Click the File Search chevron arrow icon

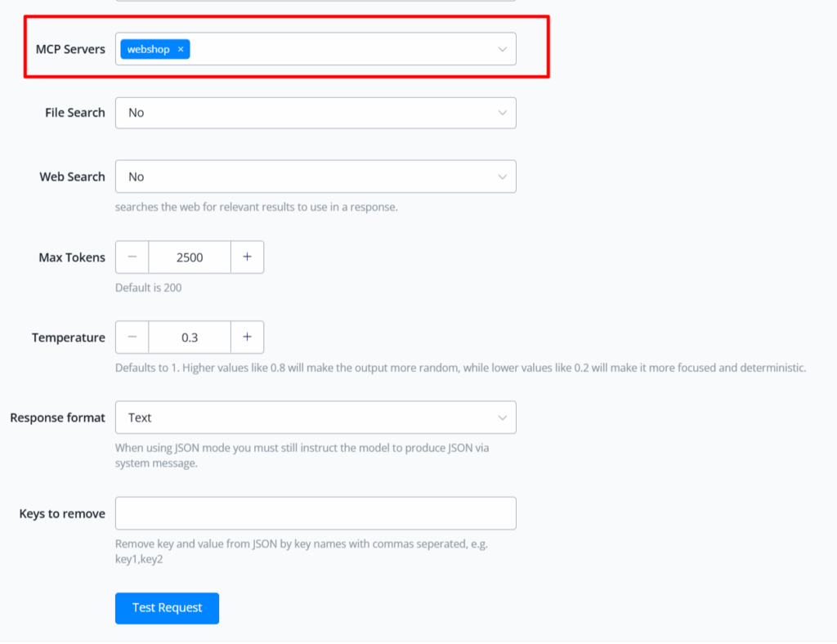503,113
